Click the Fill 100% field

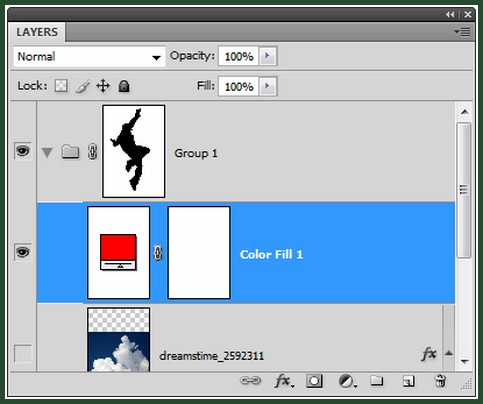pyautogui.click(x=239, y=86)
